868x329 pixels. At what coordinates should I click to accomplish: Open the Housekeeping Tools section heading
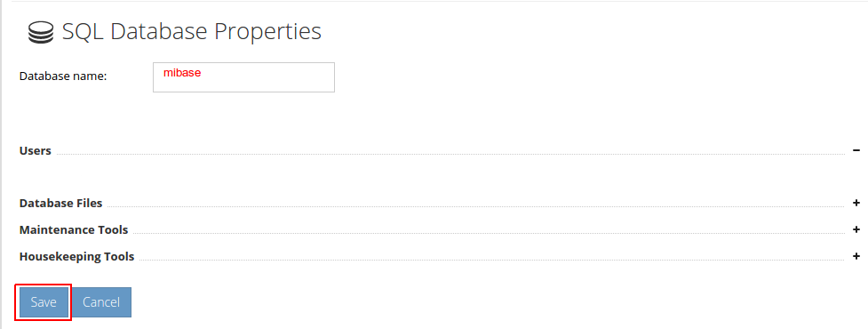click(77, 256)
